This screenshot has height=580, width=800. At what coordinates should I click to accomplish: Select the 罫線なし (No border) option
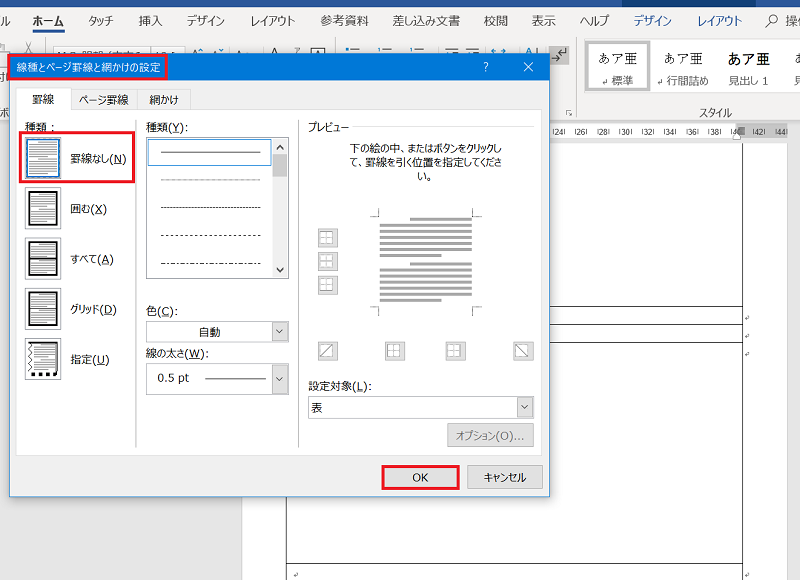42,155
